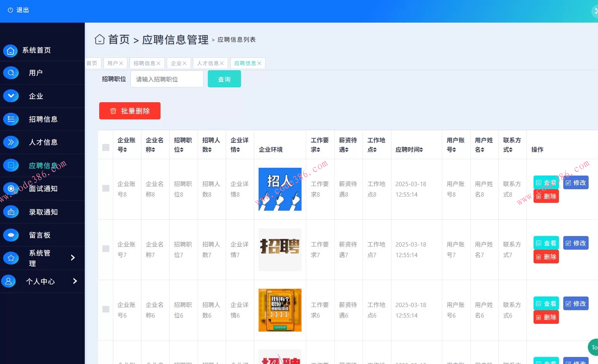598x364 pixels.
Task: Click the 企业 down-arrow icon
Action: [11, 96]
